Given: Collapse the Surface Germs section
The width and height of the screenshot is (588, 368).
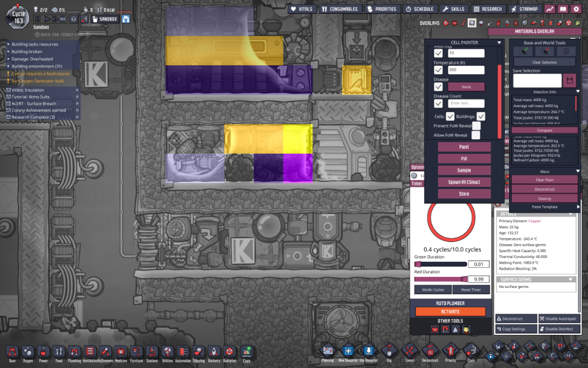Looking at the screenshot, I should tap(570, 280).
